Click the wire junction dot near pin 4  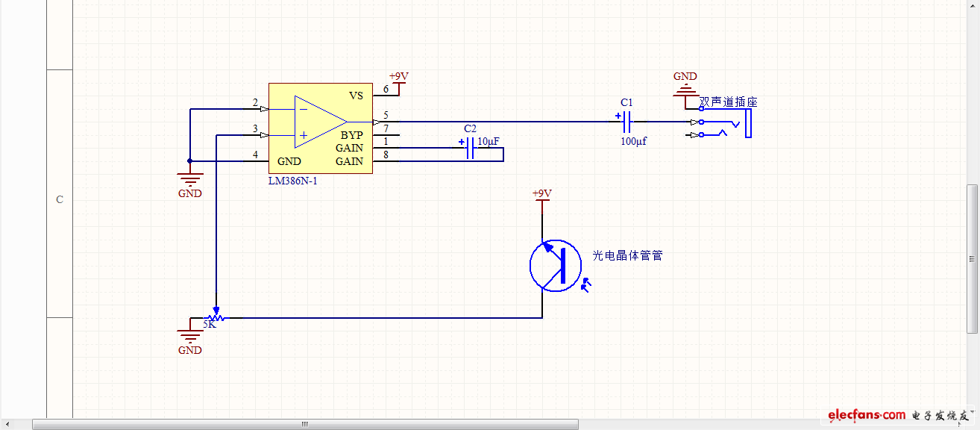point(189,161)
